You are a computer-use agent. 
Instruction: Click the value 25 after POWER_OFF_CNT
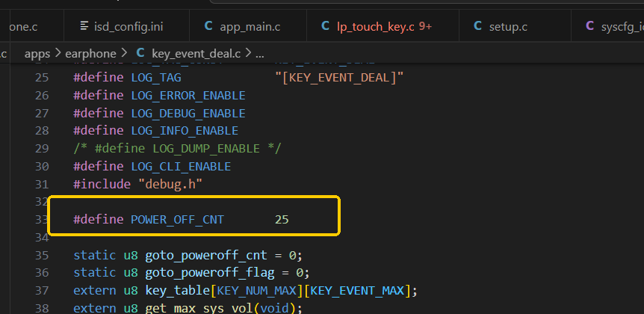pos(282,220)
